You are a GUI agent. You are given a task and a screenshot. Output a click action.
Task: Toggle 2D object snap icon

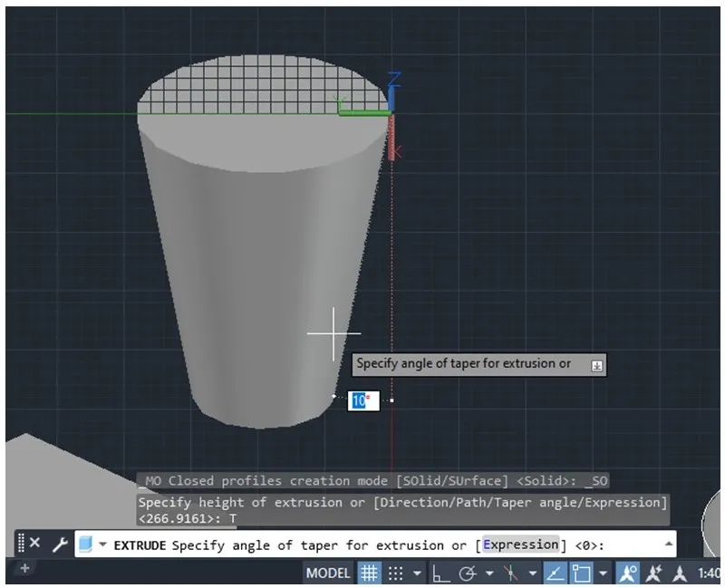point(581,573)
